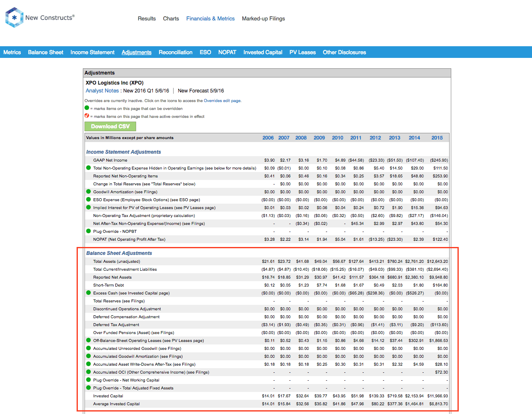Click the Reported Net Non-Operating Items label
Image resolution: width=532 pixels, height=414 pixels.
[126, 176]
